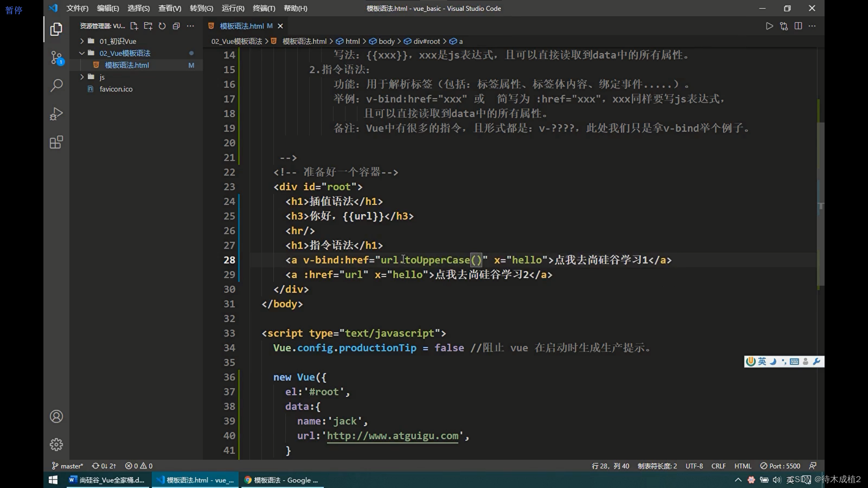Image resolution: width=868 pixels, height=488 pixels.
Task: Click the VS Code logo icon
Action: pyautogui.click(x=53, y=8)
